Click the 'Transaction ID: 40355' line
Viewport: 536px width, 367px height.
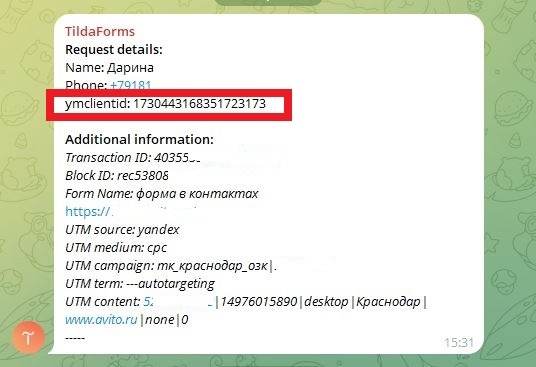click(133, 158)
